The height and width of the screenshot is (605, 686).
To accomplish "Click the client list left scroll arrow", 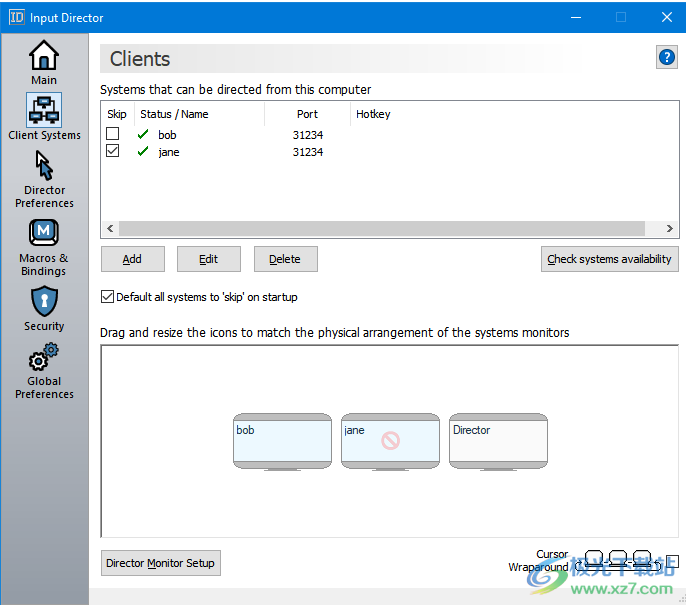I will (x=110, y=228).
